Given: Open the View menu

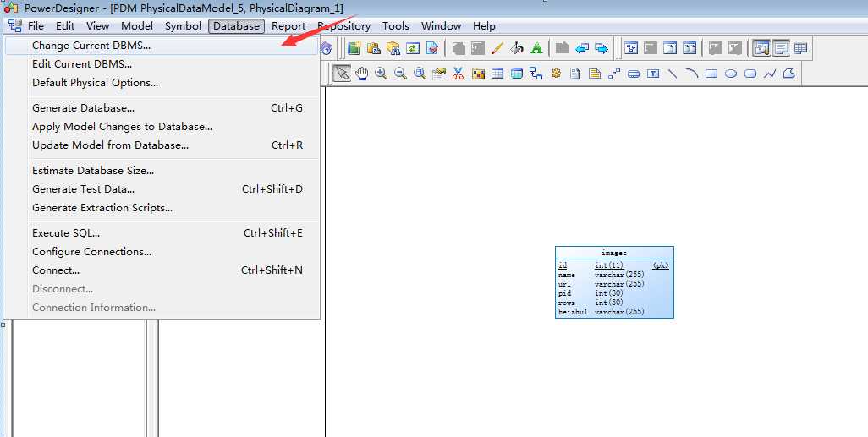Looking at the screenshot, I should tap(98, 26).
